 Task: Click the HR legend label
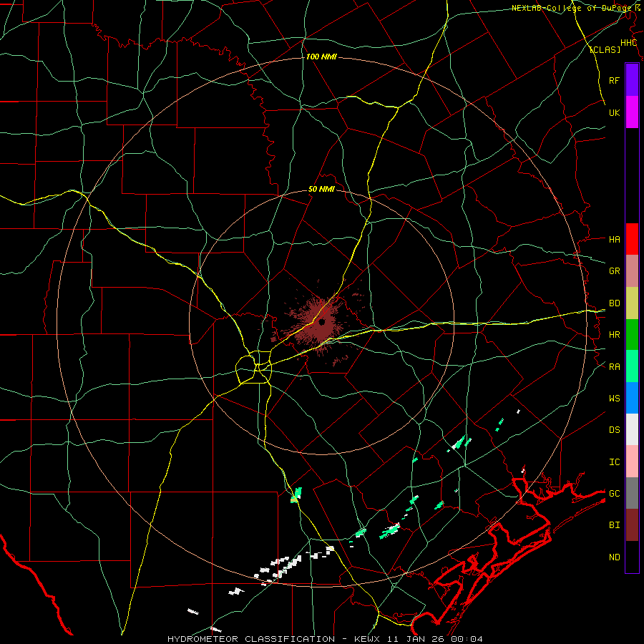(615, 335)
